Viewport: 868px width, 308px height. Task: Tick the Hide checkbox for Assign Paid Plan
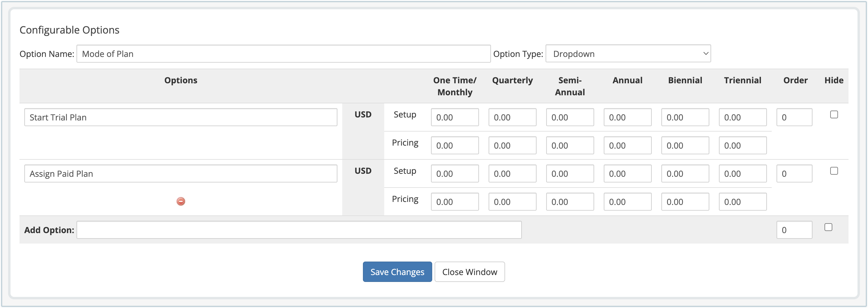834,171
